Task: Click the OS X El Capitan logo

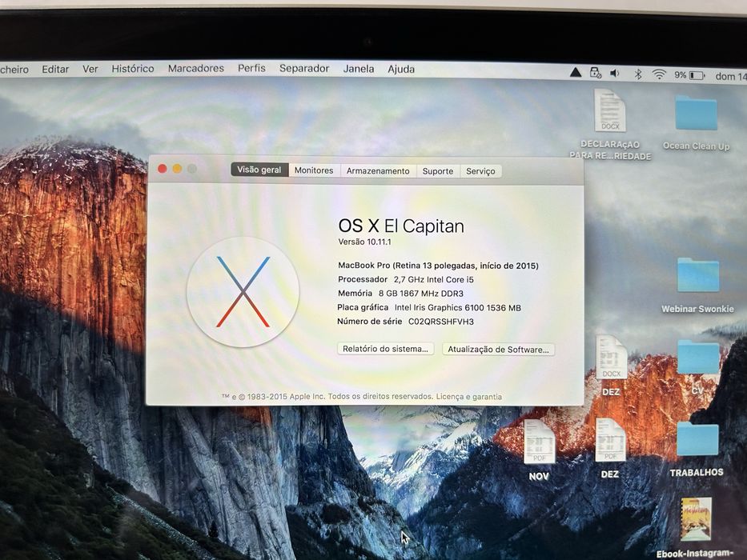Action: coord(243,291)
